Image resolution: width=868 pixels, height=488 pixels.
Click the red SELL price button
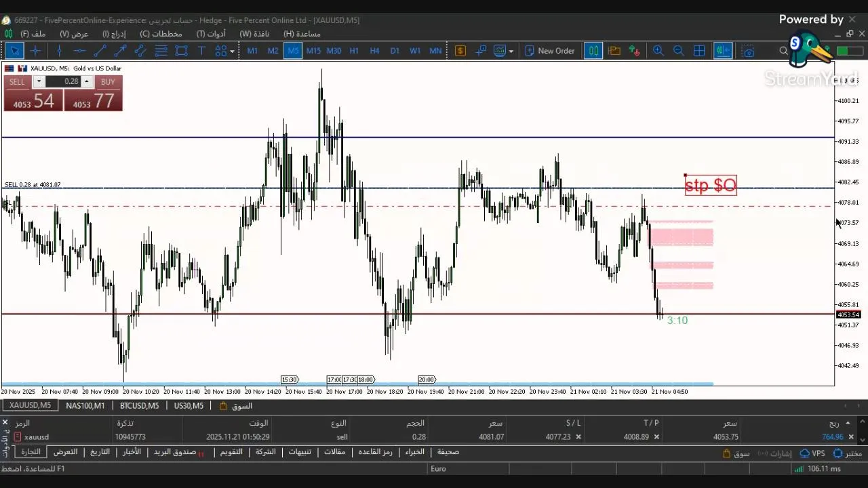(x=33, y=101)
